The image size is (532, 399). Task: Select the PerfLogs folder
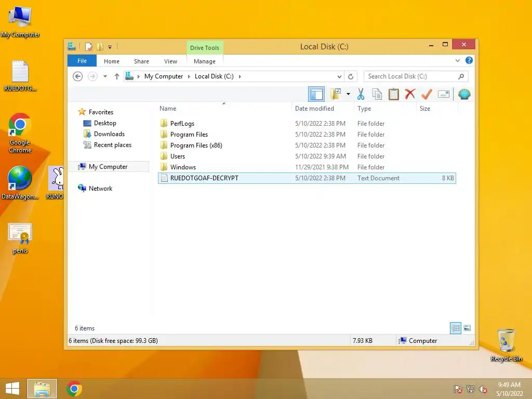[x=307, y=124]
